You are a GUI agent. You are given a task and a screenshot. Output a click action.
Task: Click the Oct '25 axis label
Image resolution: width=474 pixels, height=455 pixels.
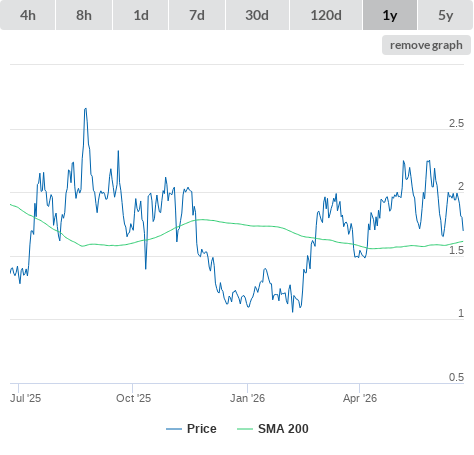pos(133,398)
